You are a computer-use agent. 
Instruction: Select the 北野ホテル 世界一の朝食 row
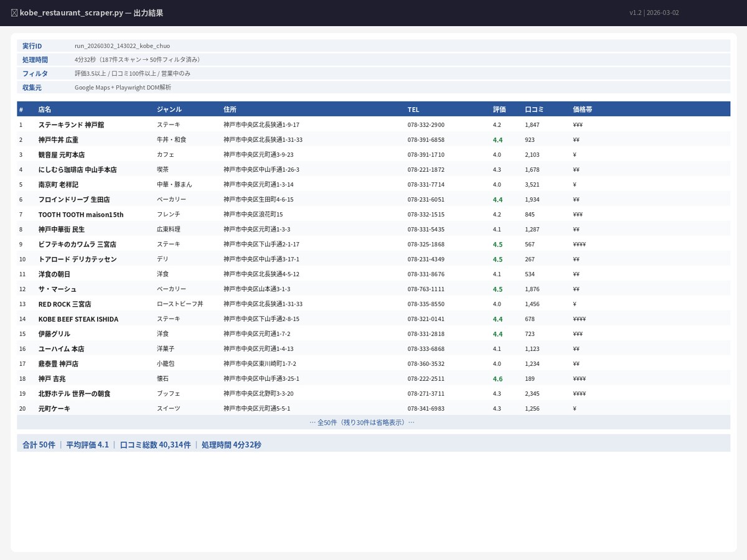(x=374, y=393)
